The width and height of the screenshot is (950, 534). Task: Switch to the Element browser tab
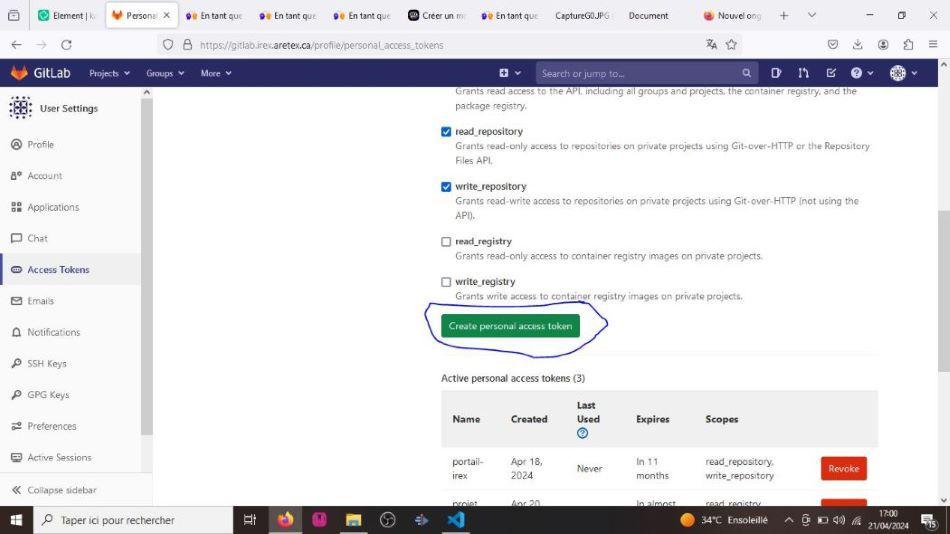click(68, 16)
